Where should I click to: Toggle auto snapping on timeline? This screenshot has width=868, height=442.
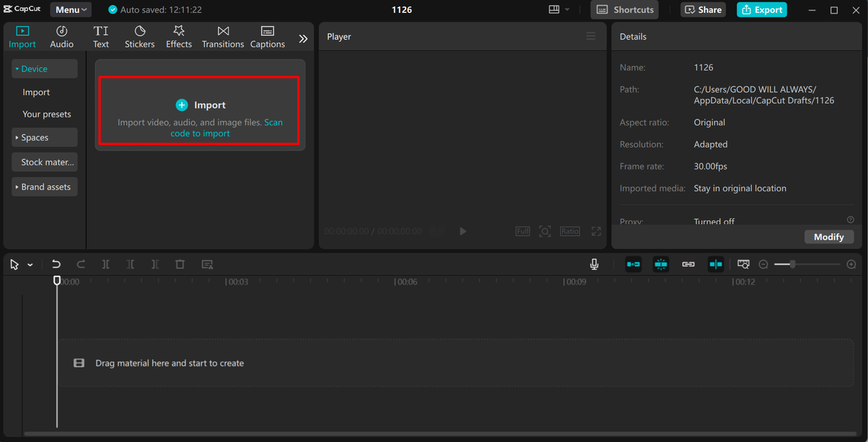pyautogui.click(x=660, y=264)
